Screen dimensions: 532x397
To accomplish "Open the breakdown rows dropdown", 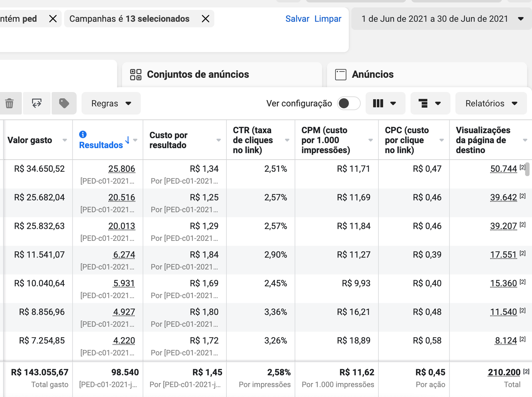I will (x=430, y=103).
